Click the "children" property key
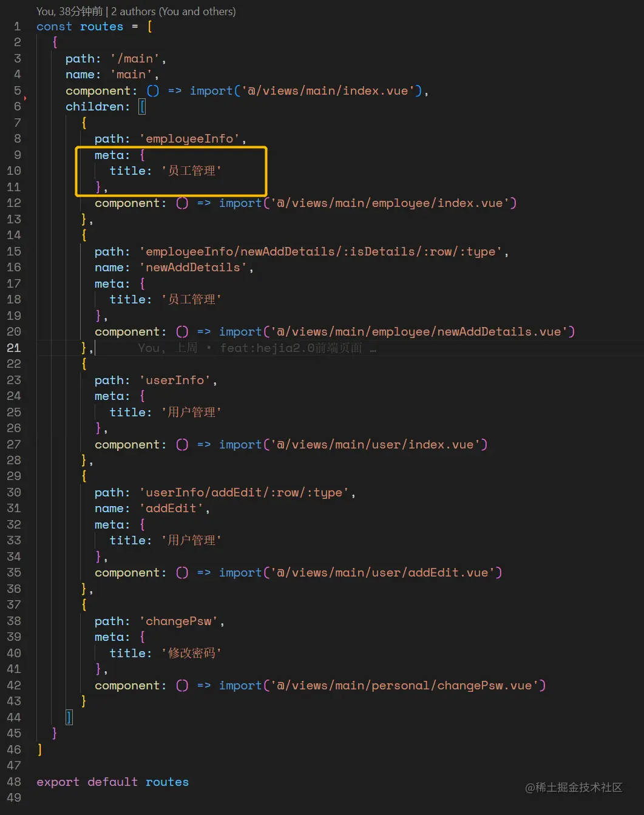 (x=94, y=107)
